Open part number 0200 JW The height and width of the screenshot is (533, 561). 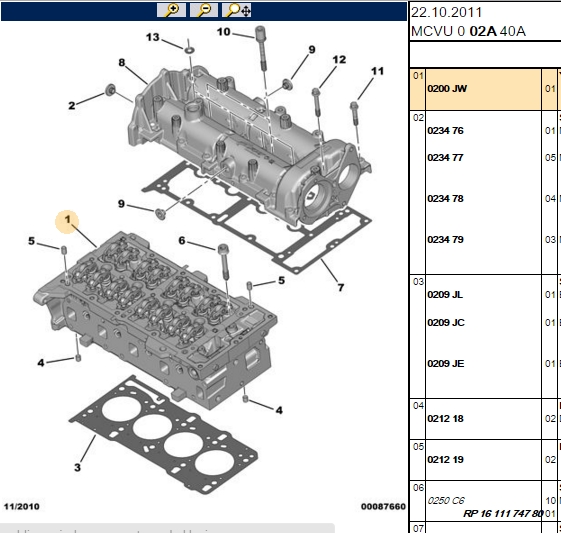pos(447,89)
